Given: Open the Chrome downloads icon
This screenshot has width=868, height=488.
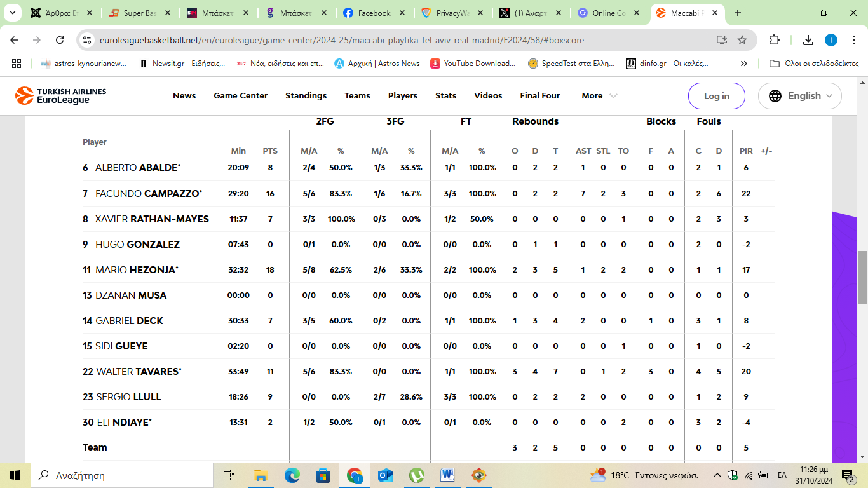Looking at the screenshot, I should click(x=808, y=40).
